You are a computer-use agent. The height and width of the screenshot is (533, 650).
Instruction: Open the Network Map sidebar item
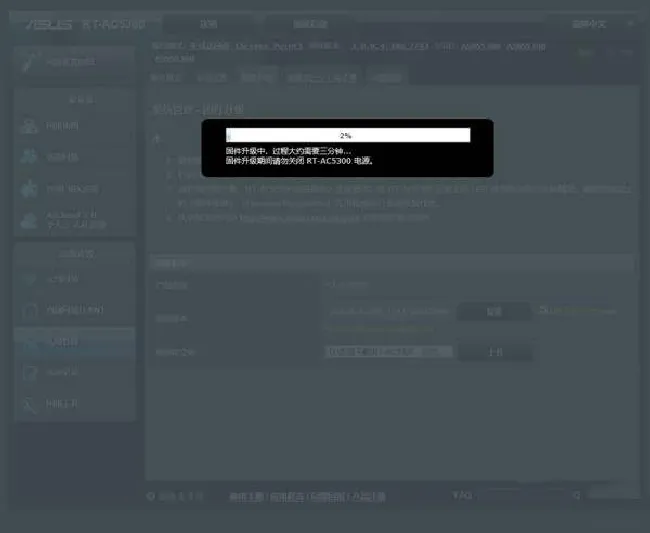75,126
